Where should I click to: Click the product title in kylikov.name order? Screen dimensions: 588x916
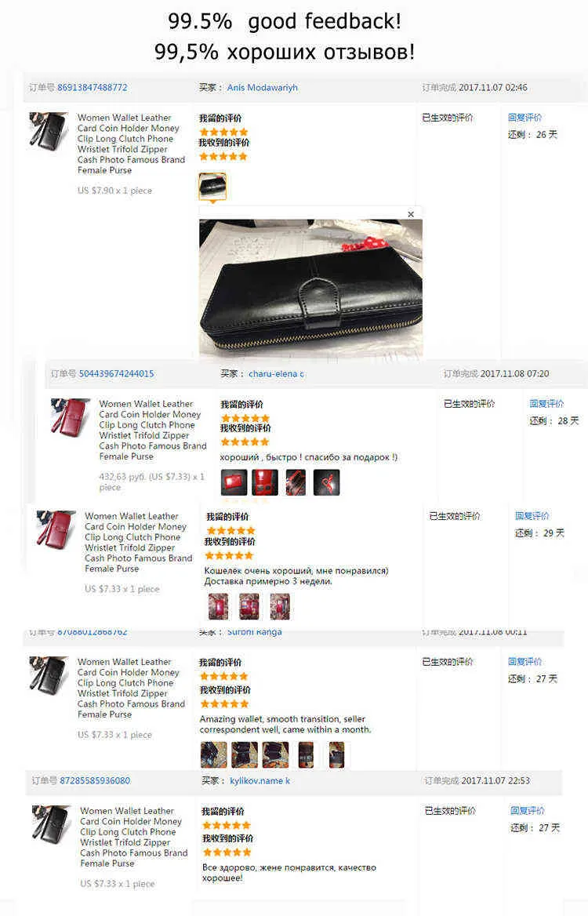134,837
